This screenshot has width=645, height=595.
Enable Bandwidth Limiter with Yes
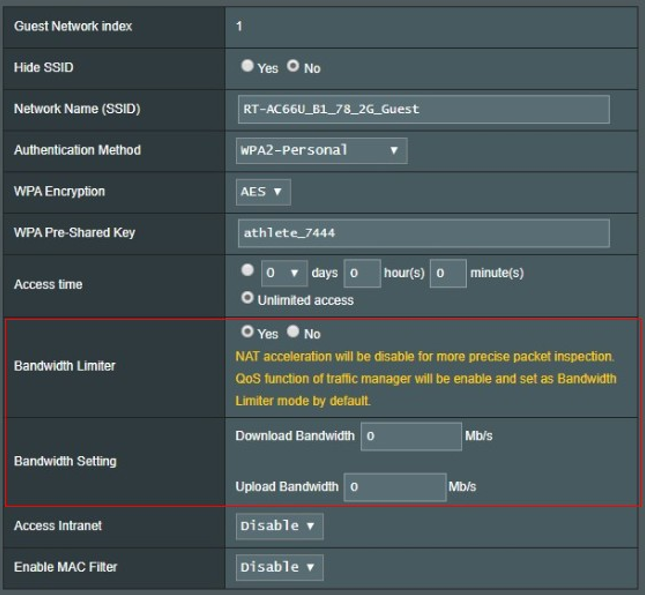[247, 332]
